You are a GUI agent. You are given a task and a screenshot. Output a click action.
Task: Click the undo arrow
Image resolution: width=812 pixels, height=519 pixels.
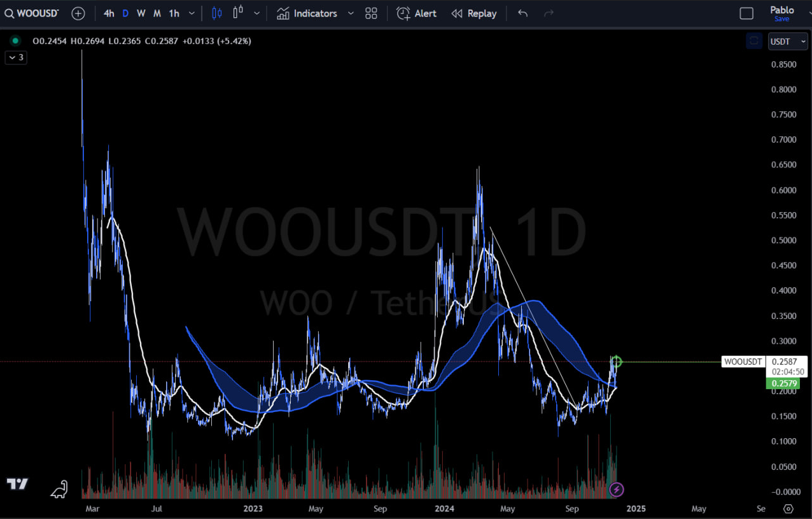(x=522, y=13)
